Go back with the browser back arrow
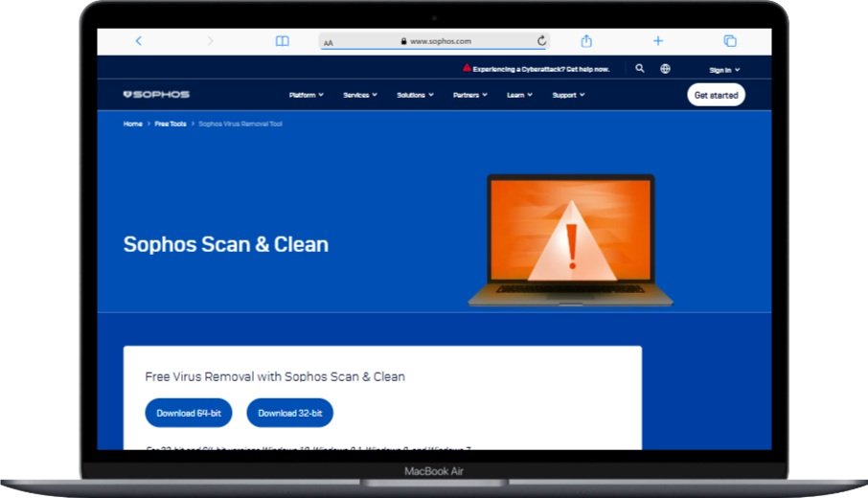The image size is (868, 498). point(138,41)
